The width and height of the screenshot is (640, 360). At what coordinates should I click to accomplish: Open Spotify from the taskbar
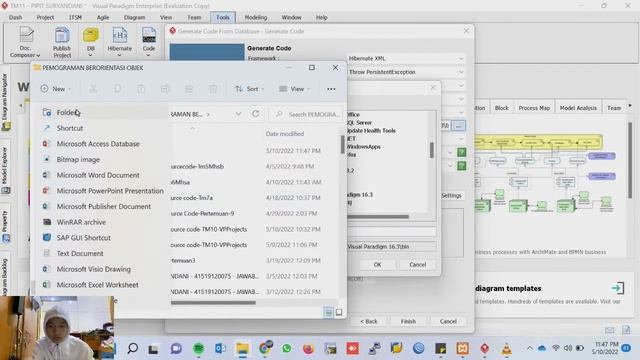tap(198, 348)
